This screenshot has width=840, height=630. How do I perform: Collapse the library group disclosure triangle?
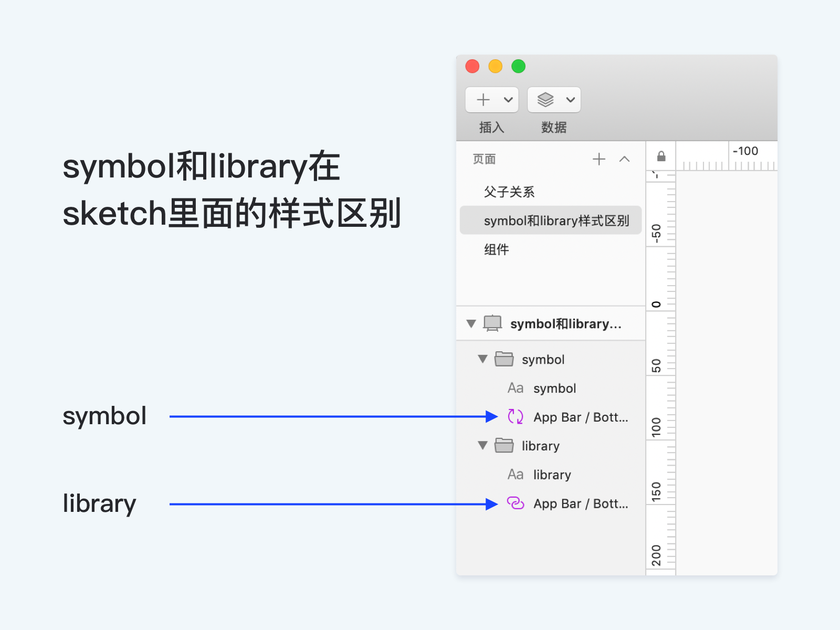tap(482, 446)
